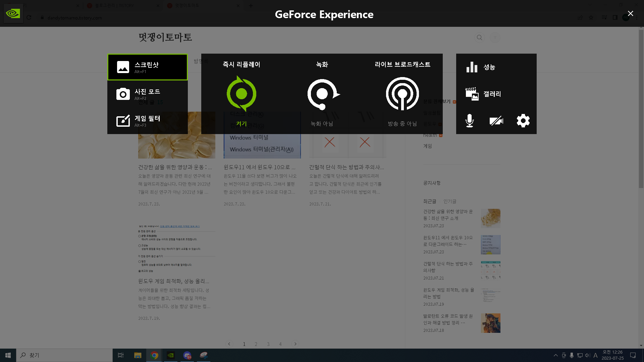
Task: Switch to the 인기글 tab in sidebar
Action: 450,201
